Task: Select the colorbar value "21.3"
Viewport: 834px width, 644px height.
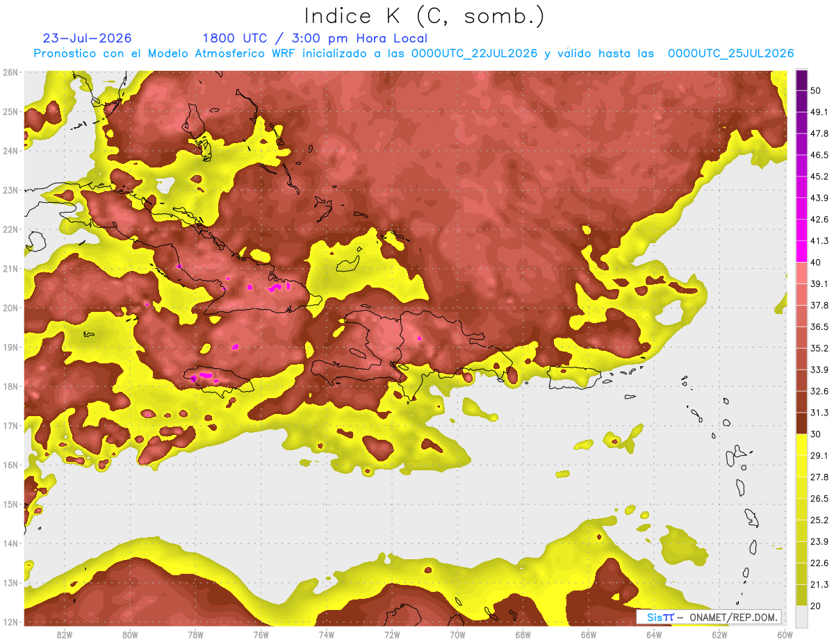Action: coord(820,584)
